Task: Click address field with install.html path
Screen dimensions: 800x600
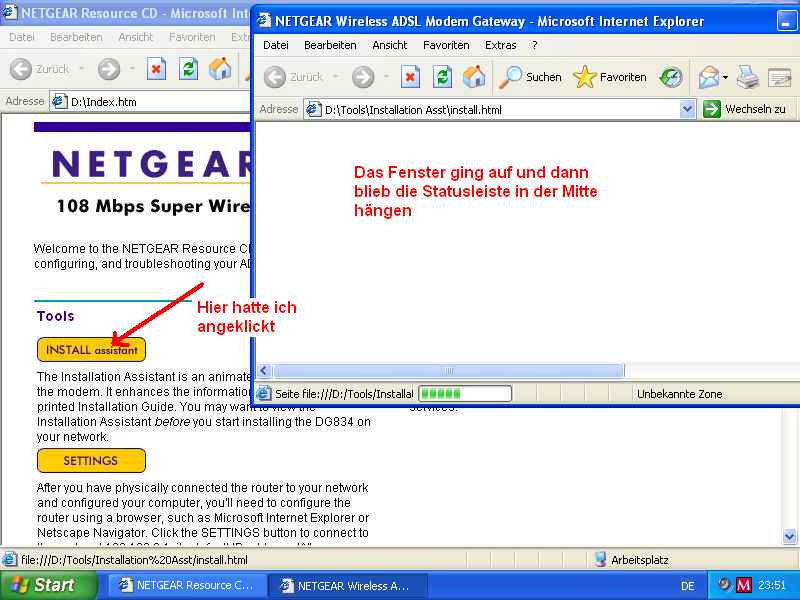Action: click(x=499, y=109)
